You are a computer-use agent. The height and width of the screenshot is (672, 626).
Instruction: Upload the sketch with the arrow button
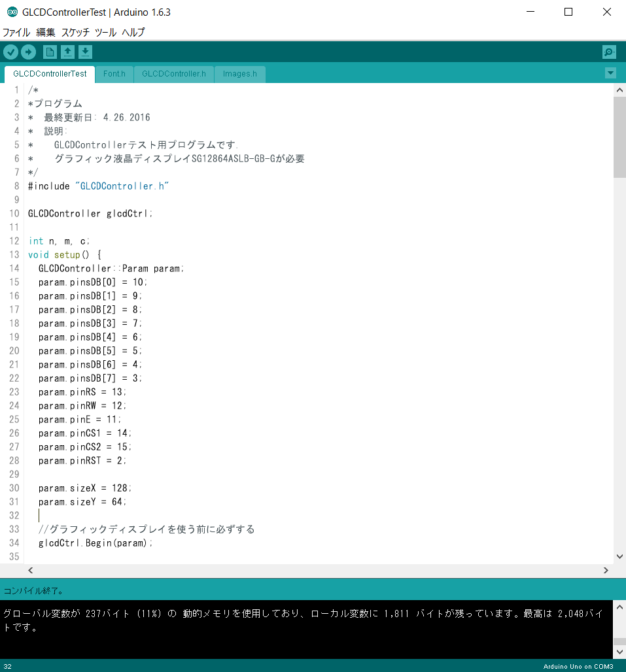[29, 52]
